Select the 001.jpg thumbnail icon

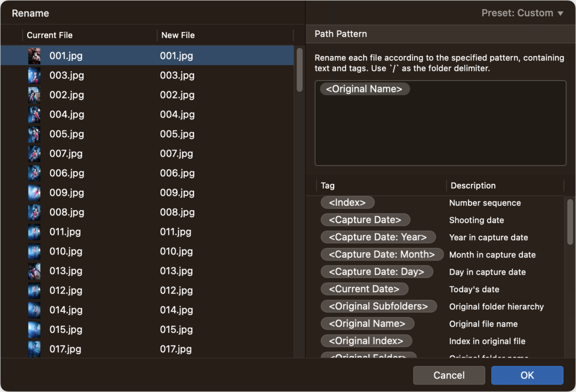(x=35, y=56)
